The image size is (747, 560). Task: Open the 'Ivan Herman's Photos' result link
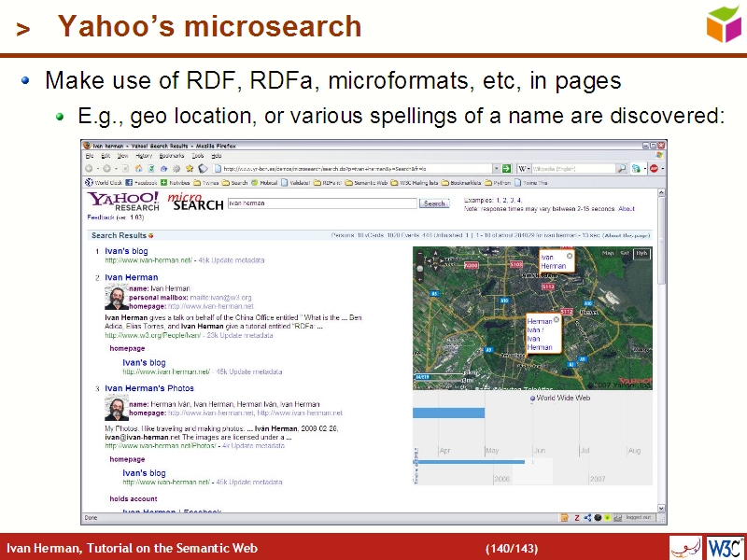tap(149, 388)
